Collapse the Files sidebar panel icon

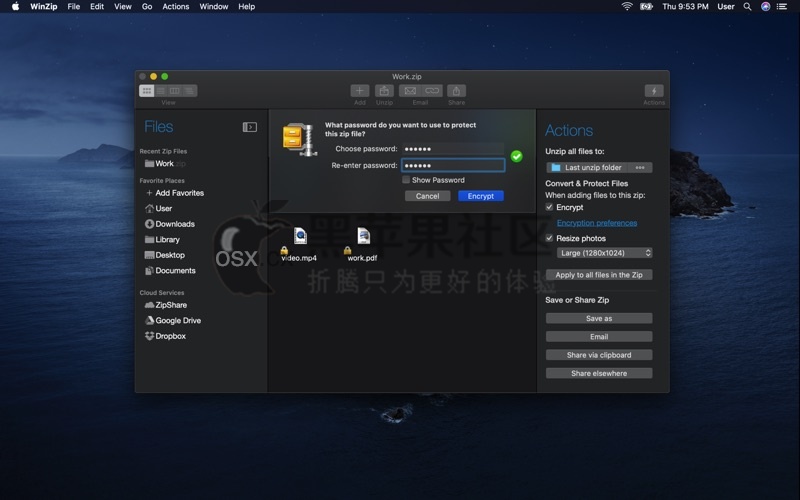click(249, 127)
